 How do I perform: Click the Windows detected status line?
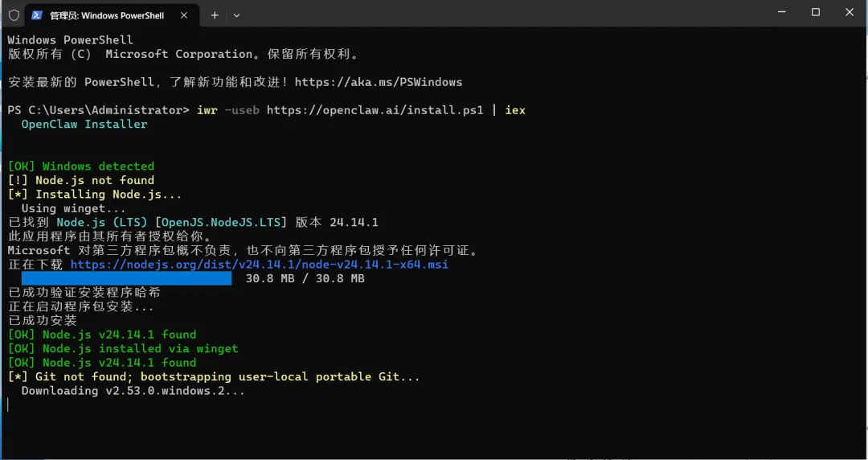81,166
